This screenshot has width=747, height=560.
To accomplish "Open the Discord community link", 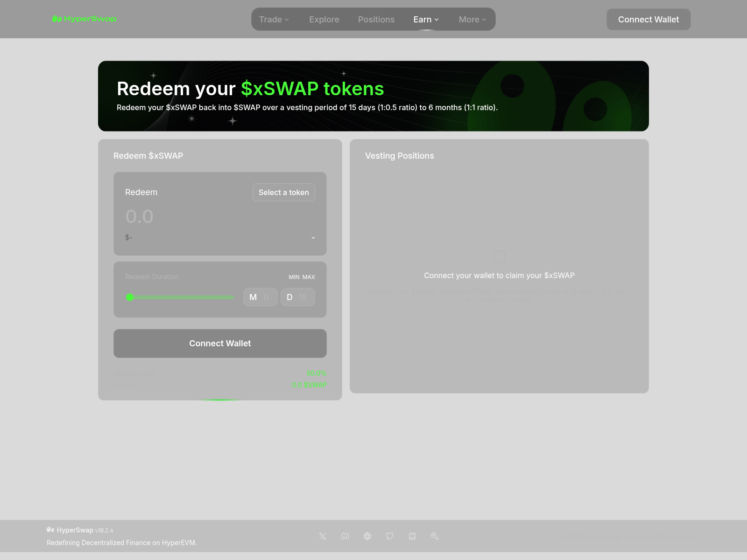I will 345,536.
